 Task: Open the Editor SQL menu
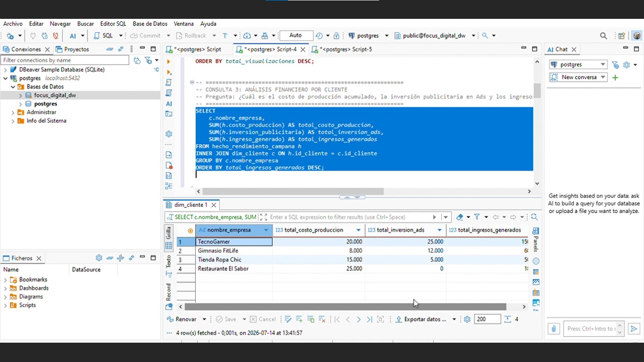(113, 24)
